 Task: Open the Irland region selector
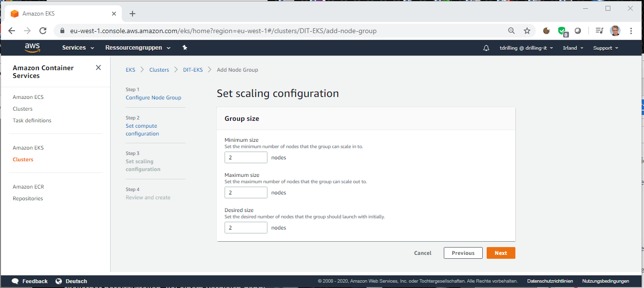pyautogui.click(x=573, y=48)
